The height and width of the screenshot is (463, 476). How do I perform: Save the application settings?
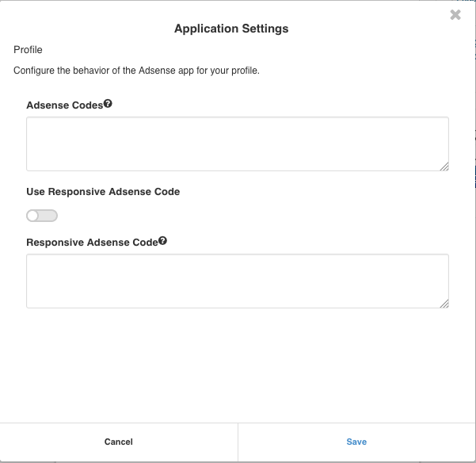(x=356, y=442)
